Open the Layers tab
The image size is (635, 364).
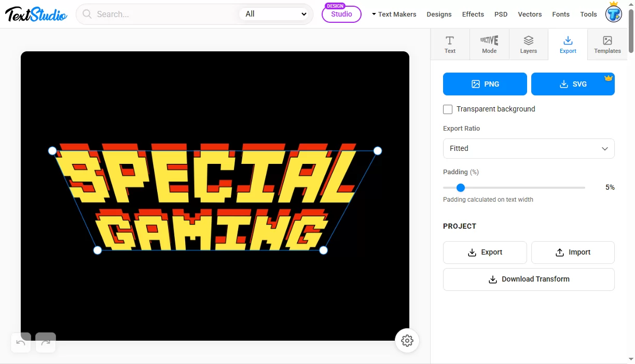529,45
